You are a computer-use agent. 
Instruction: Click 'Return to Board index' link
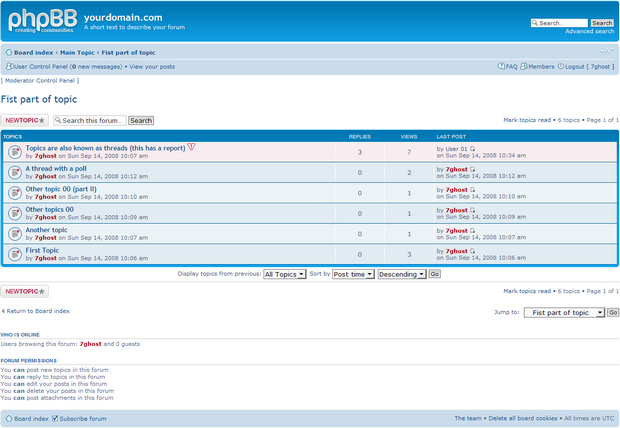pos(38,311)
